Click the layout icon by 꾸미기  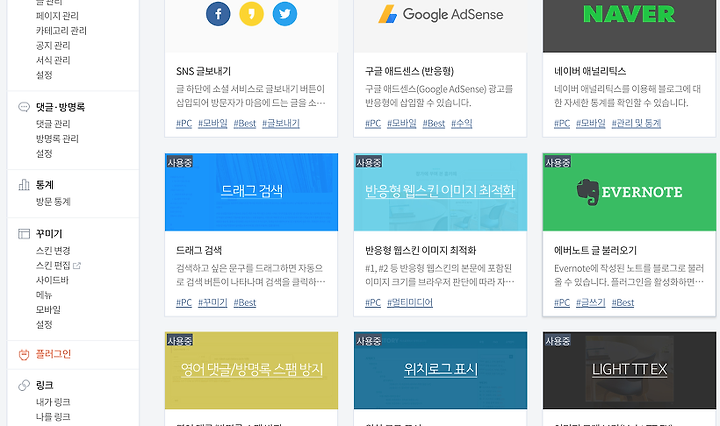coord(24,234)
